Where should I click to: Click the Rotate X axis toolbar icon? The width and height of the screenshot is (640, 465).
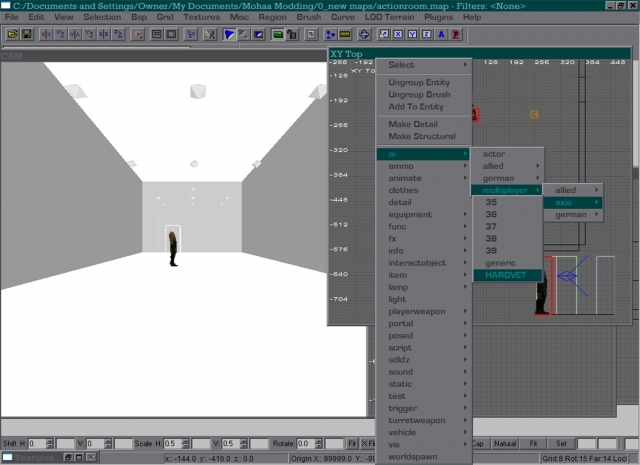pos(60,34)
